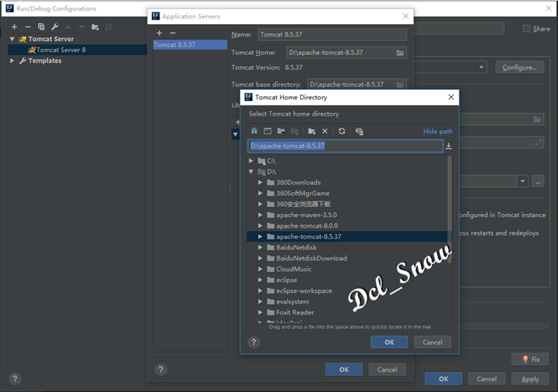Confirm with OK in Tomcat Home Directory dialog
The width and height of the screenshot is (558, 392).
[389, 342]
